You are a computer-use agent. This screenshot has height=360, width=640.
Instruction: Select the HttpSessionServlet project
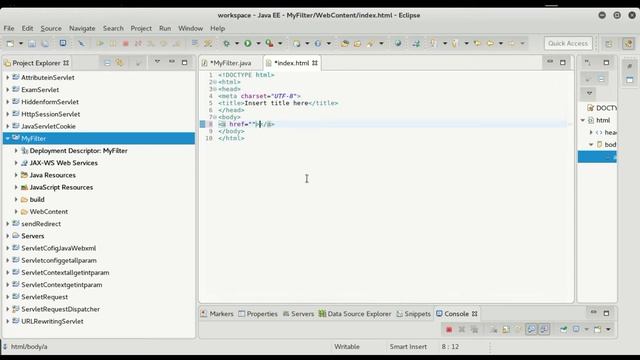click(50, 114)
